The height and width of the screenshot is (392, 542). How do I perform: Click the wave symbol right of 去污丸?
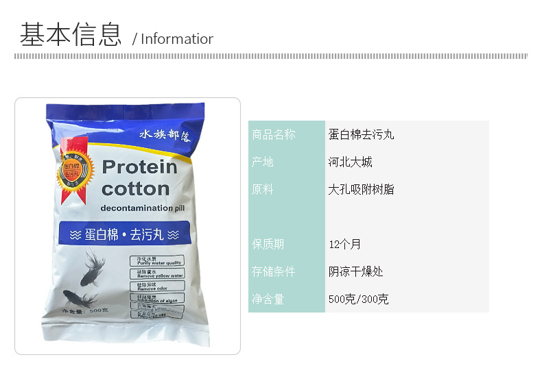click(173, 235)
